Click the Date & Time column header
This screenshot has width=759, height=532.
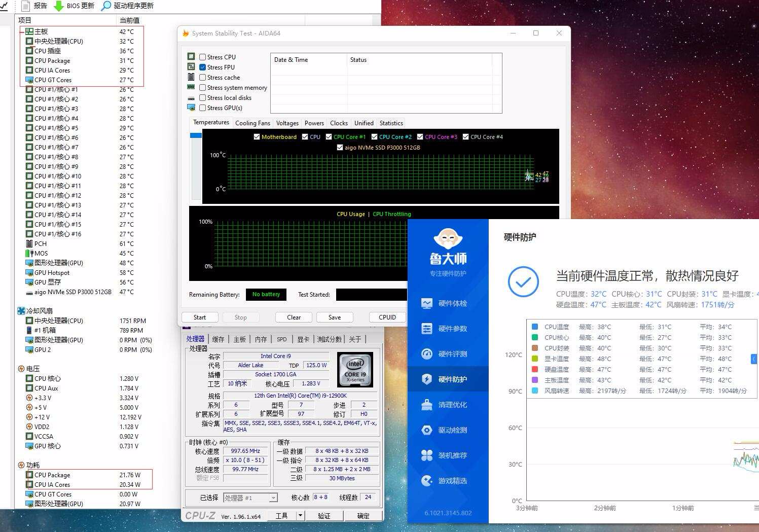291,59
